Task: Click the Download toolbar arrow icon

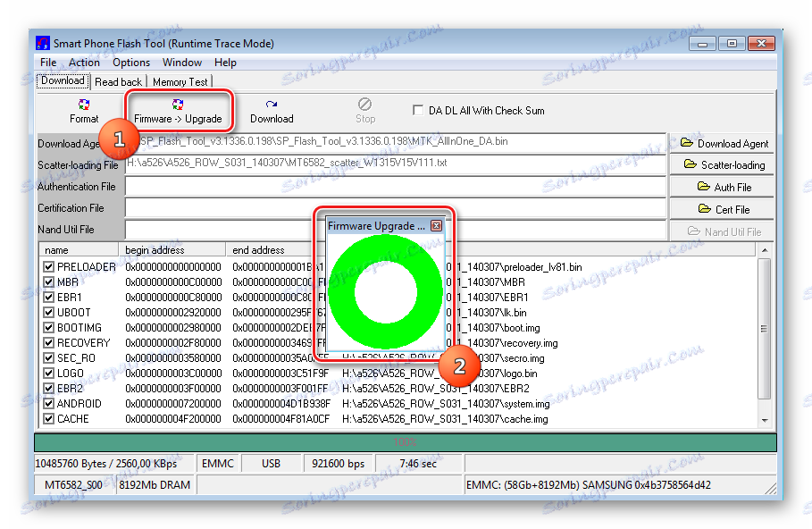Action: [x=272, y=105]
